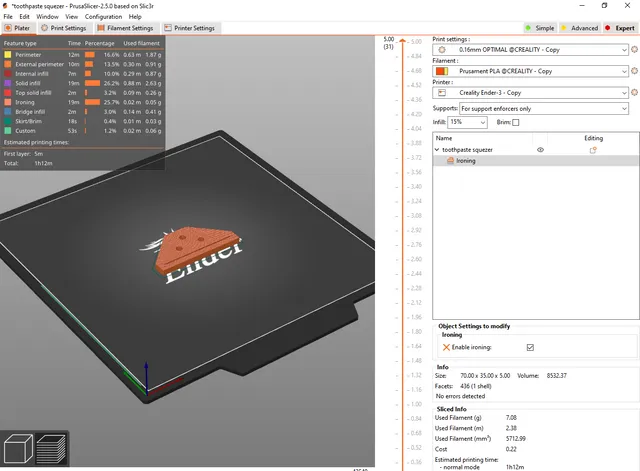Enable the Brim checkbox
Screen dimensions: 640x471
[x=516, y=122]
